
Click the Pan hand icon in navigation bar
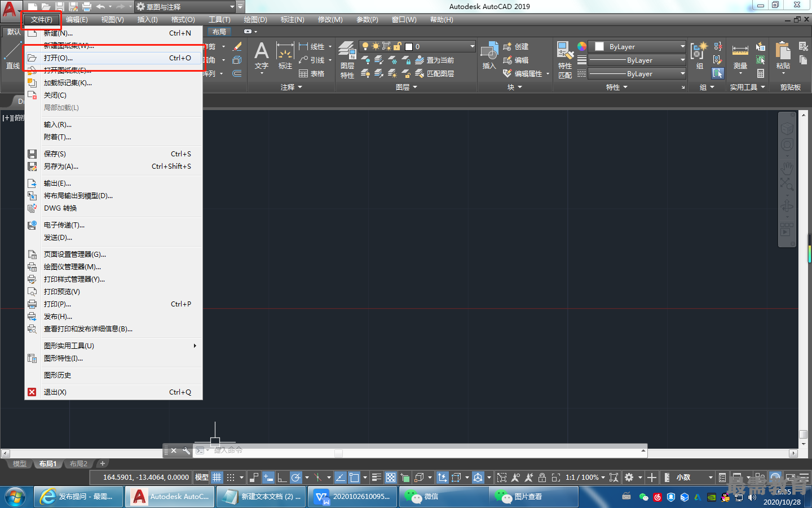point(787,168)
